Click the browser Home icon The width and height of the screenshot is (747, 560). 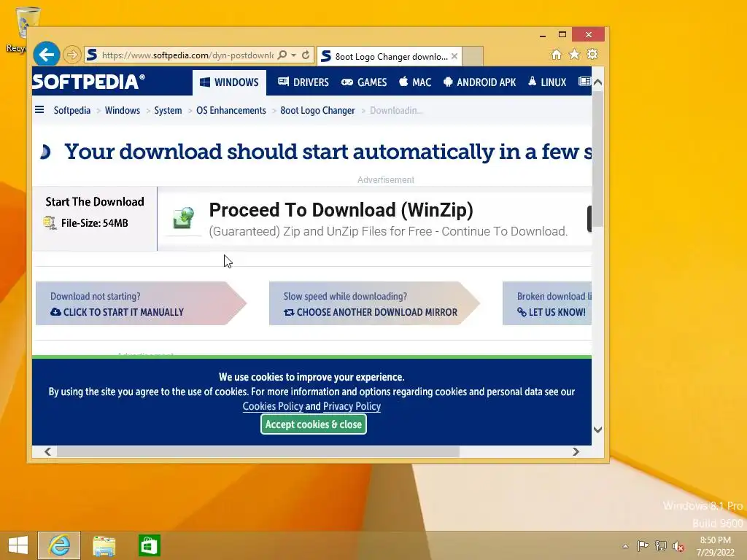point(557,55)
